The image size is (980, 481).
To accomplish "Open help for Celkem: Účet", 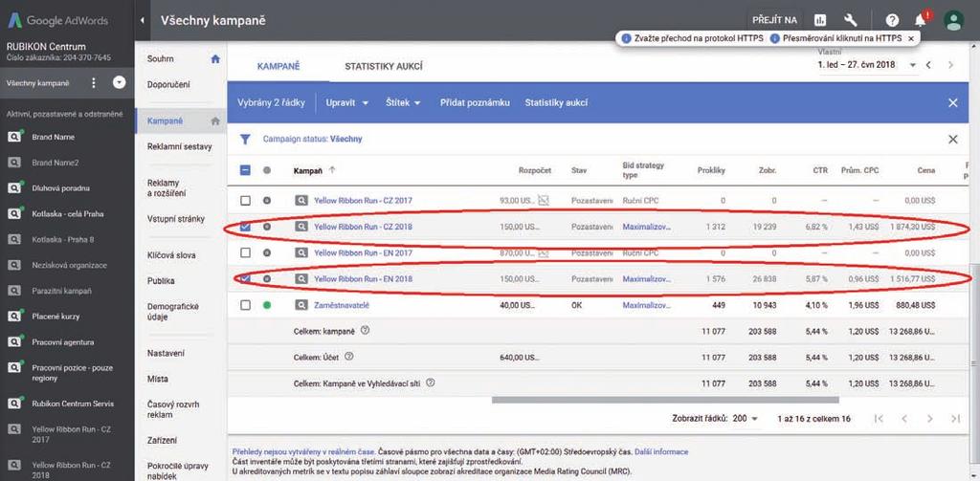I will [348, 357].
